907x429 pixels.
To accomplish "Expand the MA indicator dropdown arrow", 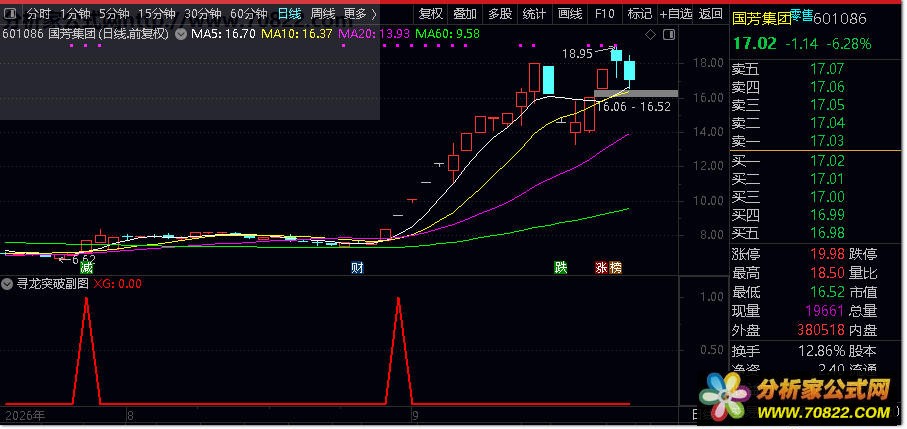I will 180,34.
